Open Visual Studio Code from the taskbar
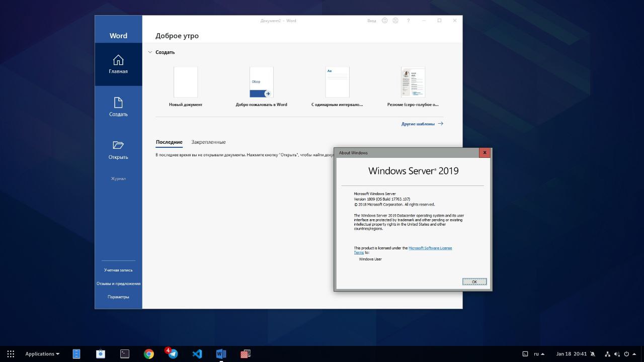The height and width of the screenshot is (362, 644). click(x=197, y=354)
